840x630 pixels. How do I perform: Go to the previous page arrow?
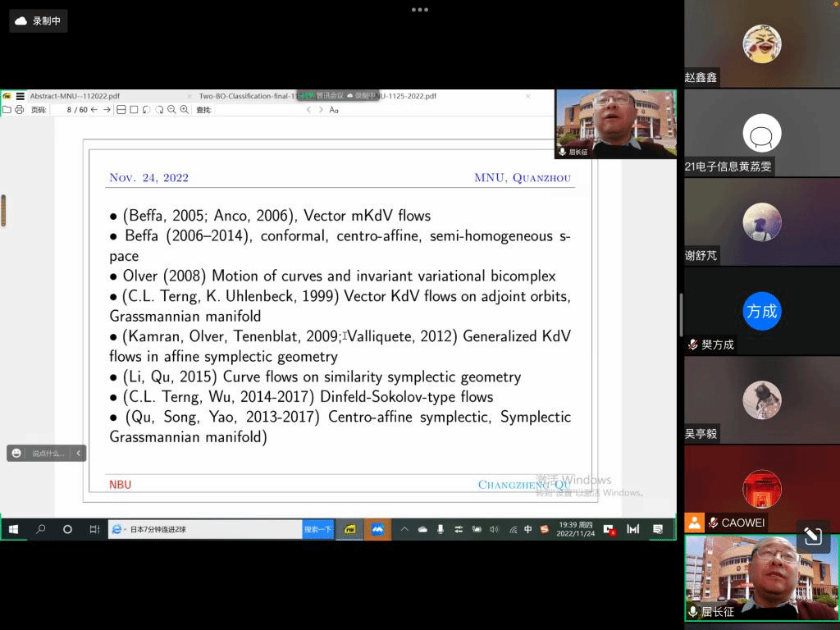(x=94, y=109)
